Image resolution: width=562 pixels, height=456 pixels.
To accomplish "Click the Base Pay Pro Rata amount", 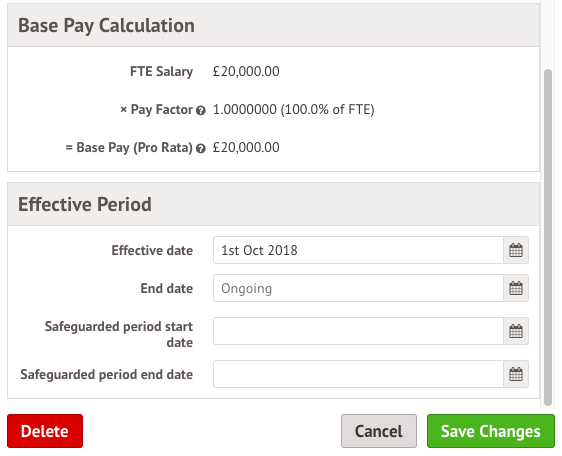I will click(x=246, y=147).
